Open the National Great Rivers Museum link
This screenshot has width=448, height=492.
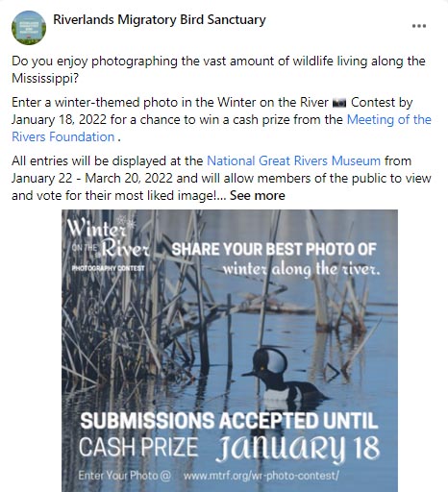[x=293, y=160]
